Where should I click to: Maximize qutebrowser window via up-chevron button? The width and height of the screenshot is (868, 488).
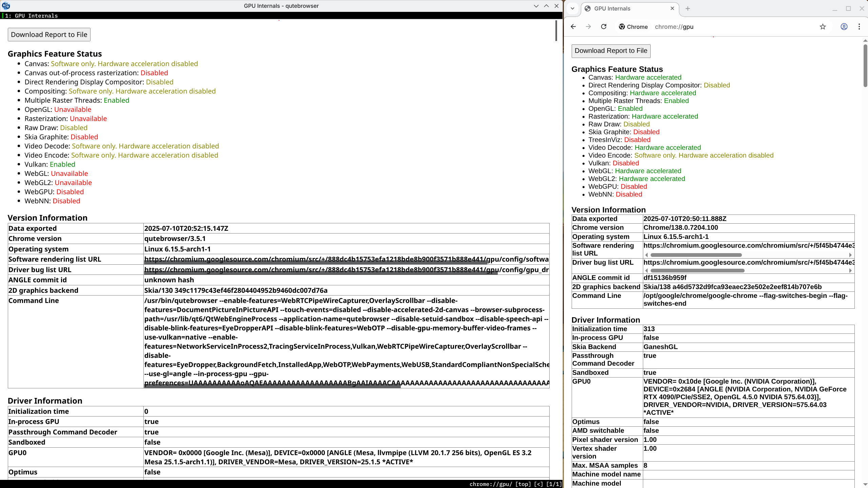coord(546,6)
